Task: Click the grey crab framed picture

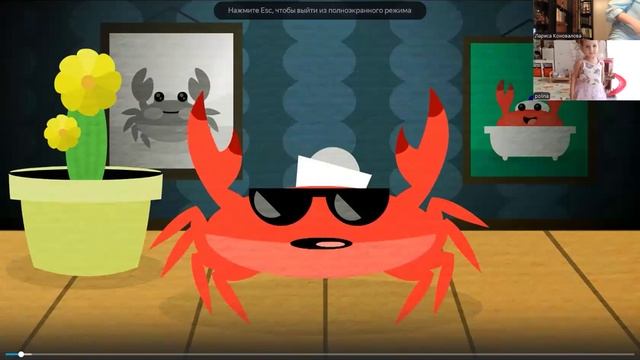Action: pyautogui.click(x=171, y=100)
